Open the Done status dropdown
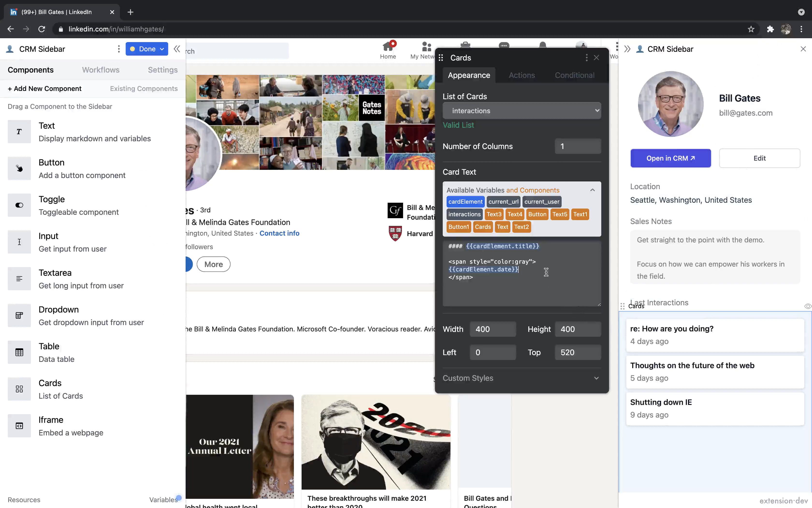This screenshot has width=812, height=508. point(147,49)
